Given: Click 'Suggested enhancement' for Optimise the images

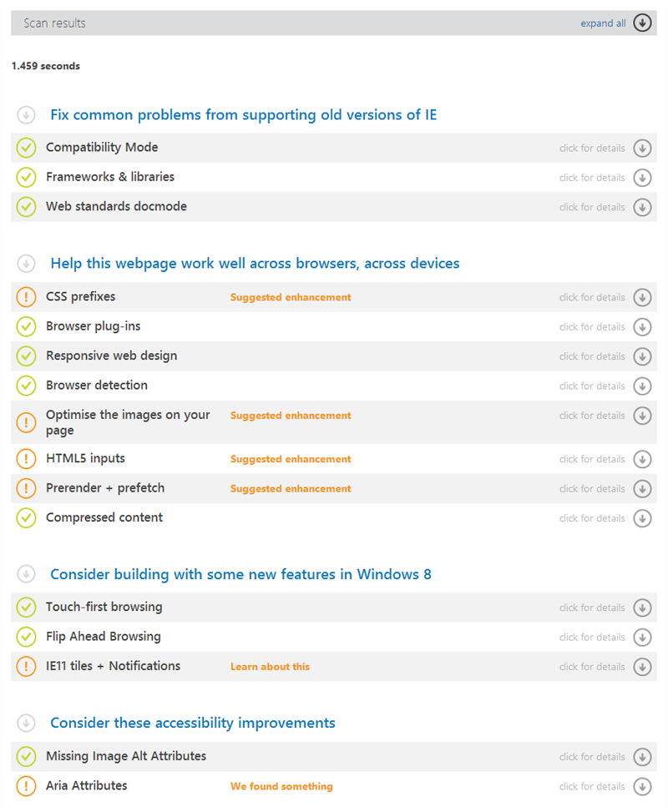Looking at the screenshot, I should (x=291, y=416).
